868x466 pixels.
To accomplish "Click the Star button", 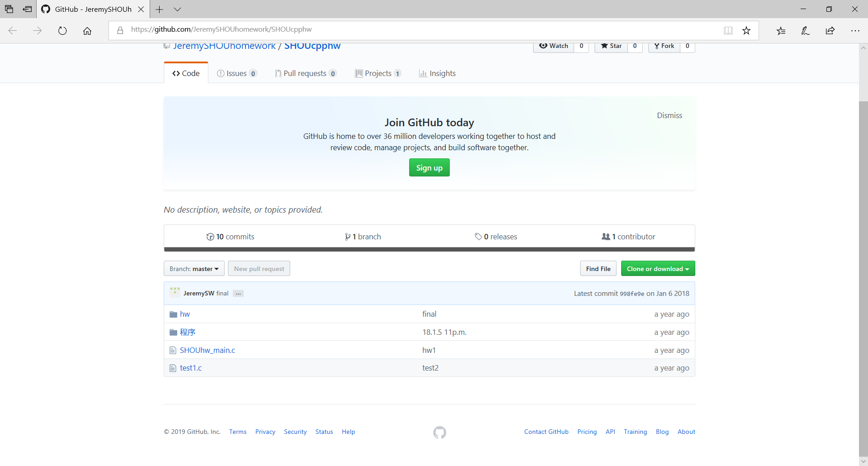I will click(x=611, y=46).
